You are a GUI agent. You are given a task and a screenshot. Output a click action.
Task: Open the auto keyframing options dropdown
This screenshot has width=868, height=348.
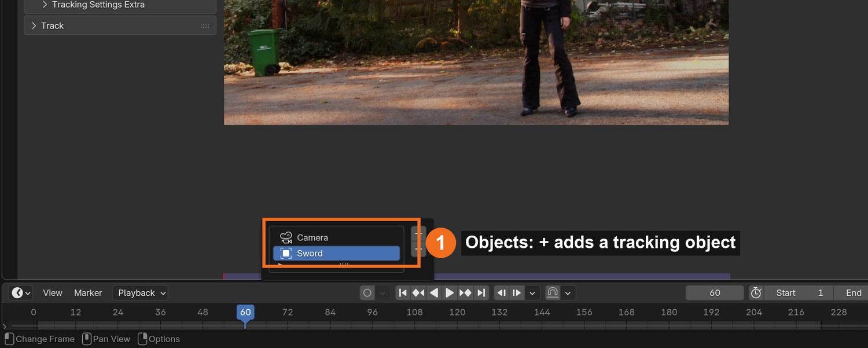(382, 293)
